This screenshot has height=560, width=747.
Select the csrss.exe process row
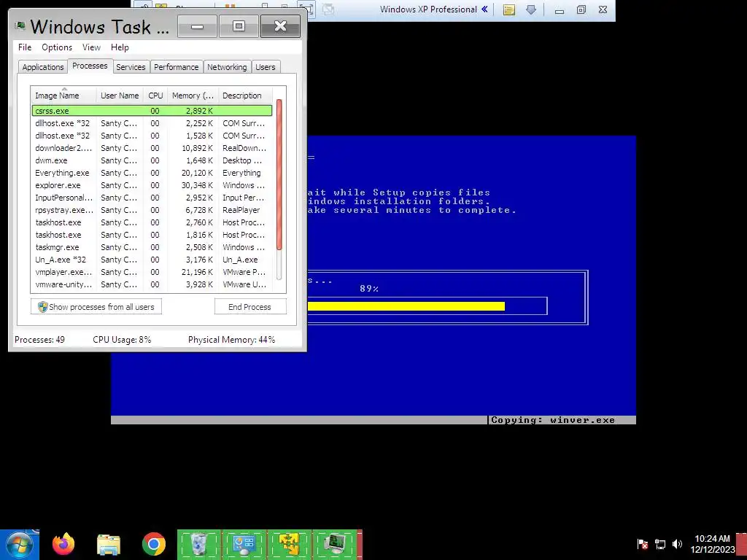152,111
